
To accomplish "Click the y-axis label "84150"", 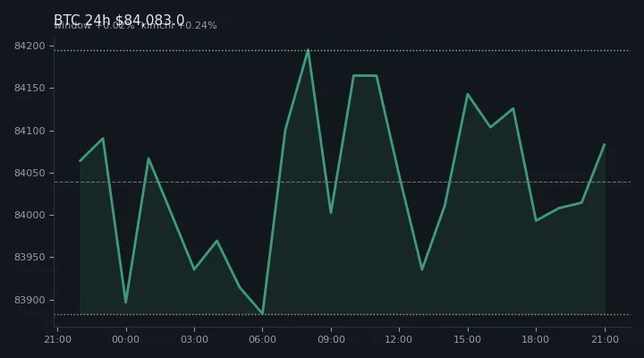I will [x=30, y=89].
